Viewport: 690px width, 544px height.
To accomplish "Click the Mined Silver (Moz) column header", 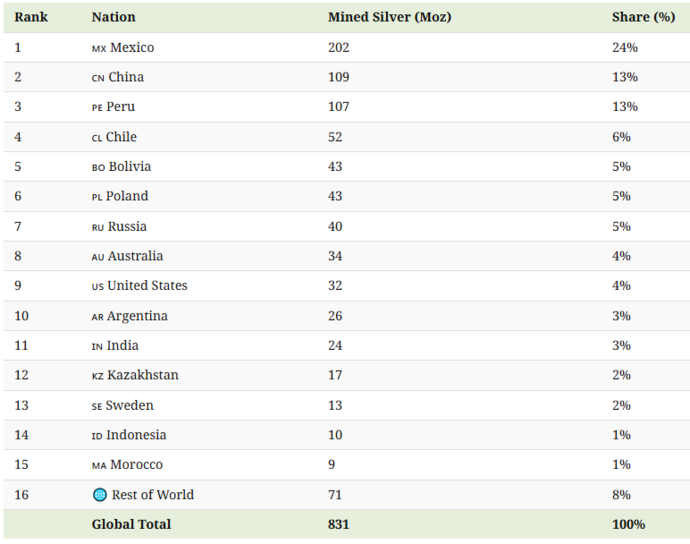I will 390,17.
